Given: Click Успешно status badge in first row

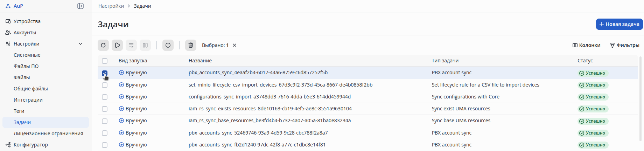Looking at the screenshot, I should pos(593,73).
